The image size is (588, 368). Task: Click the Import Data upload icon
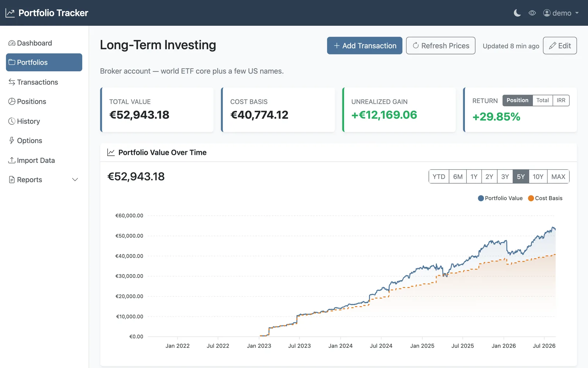pos(12,160)
